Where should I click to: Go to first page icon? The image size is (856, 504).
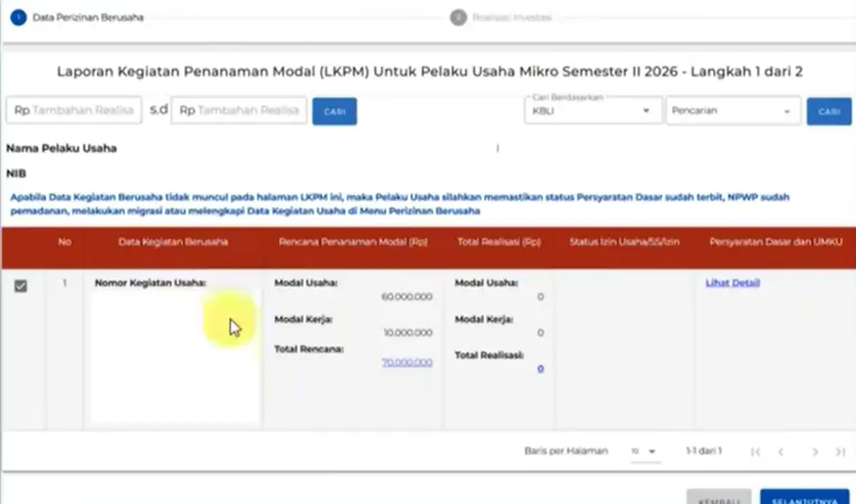(x=755, y=451)
